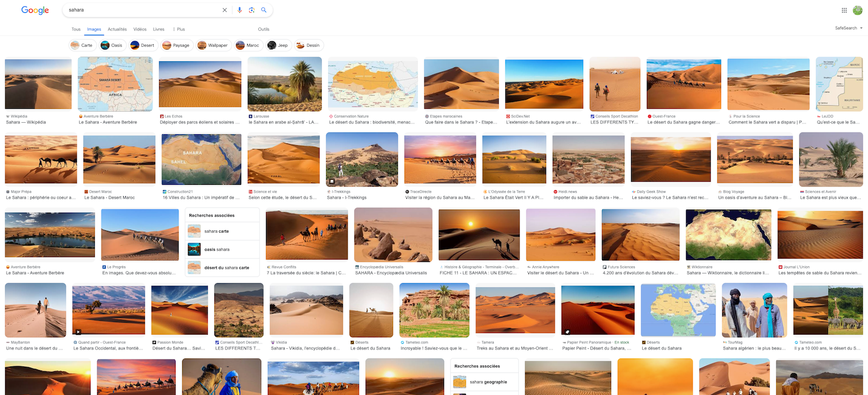
Task: Open Déserts Africa map thumbnail
Action: 678,310
